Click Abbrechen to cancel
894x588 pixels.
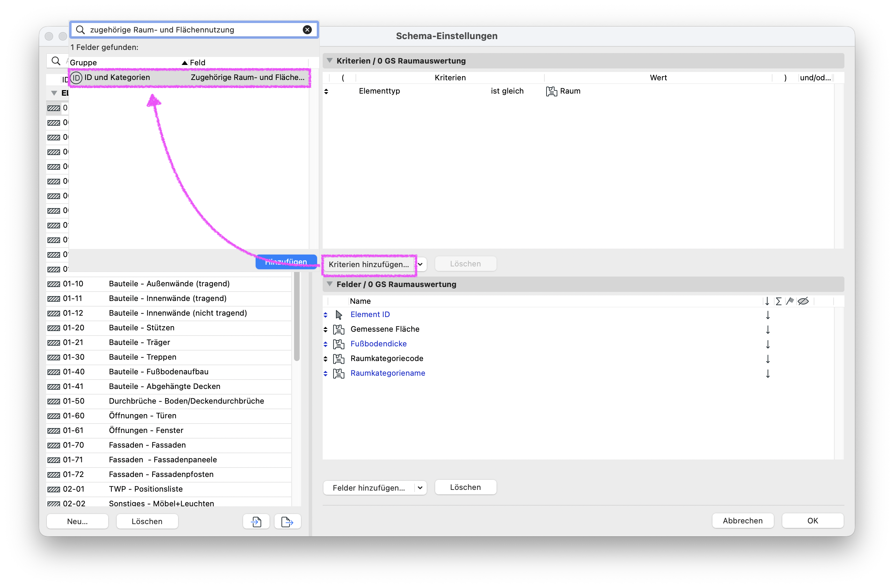pyautogui.click(x=742, y=520)
